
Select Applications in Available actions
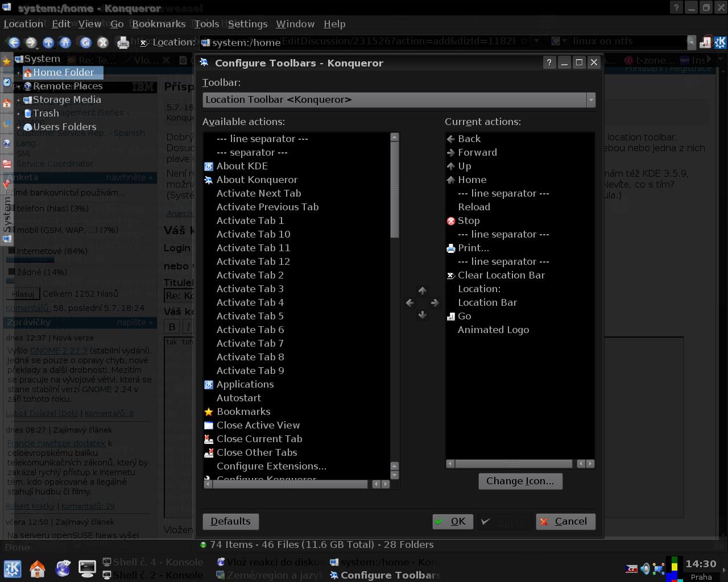point(245,384)
